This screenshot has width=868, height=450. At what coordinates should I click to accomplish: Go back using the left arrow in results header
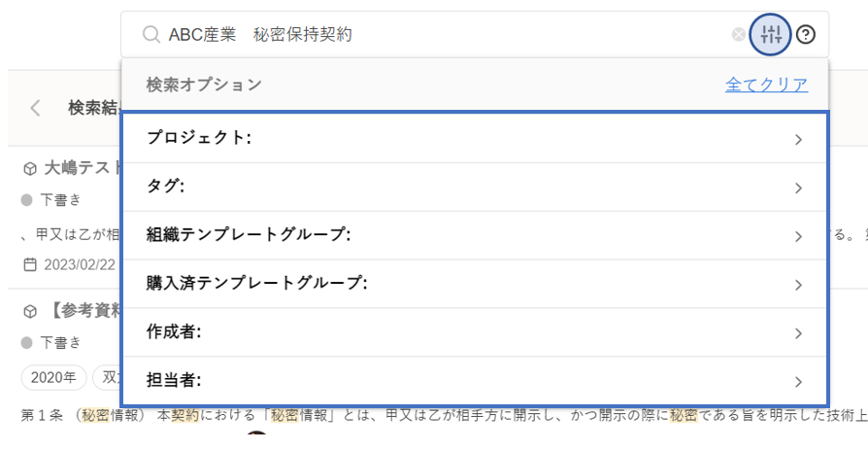(x=36, y=108)
